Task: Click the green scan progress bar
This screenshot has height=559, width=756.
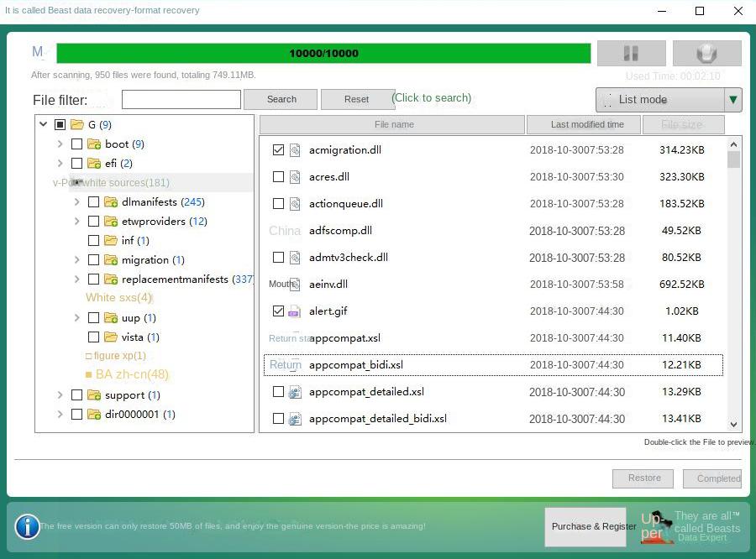Action: point(323,52)
